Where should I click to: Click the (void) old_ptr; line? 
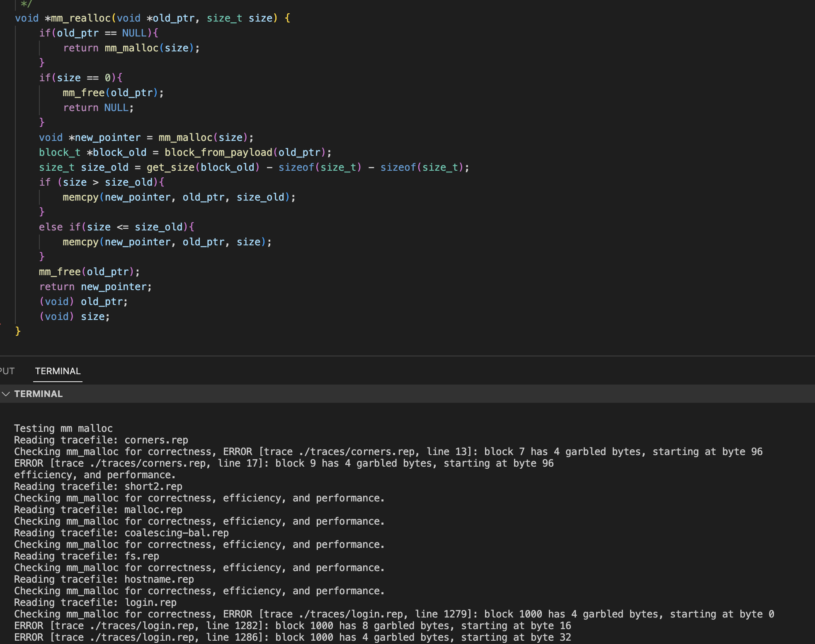click(83, 302)
